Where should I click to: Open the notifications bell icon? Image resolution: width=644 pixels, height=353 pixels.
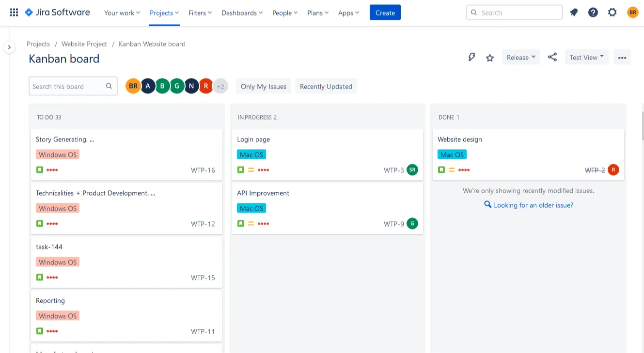pos(574,12)
